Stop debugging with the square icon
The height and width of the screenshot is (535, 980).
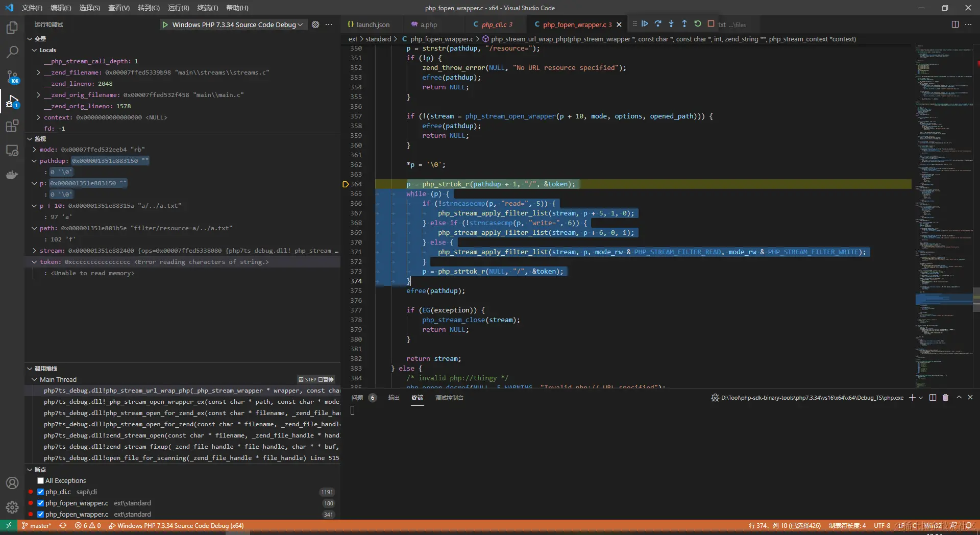point(711,24)
